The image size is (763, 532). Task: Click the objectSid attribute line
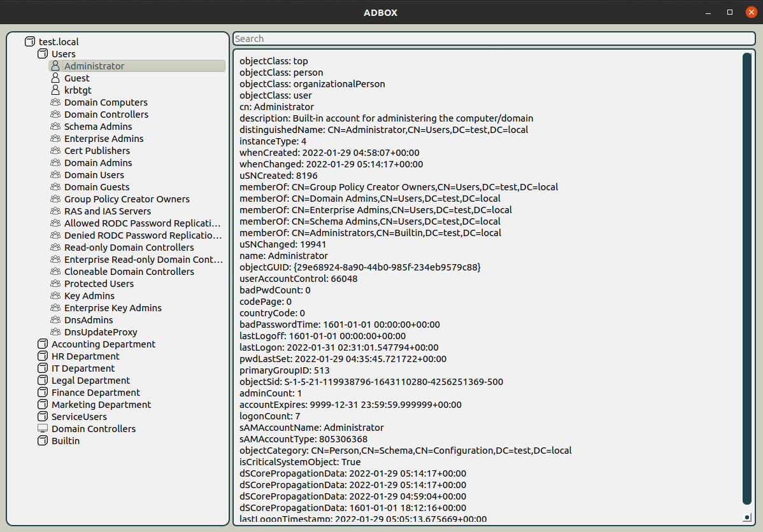coord(371,382)
